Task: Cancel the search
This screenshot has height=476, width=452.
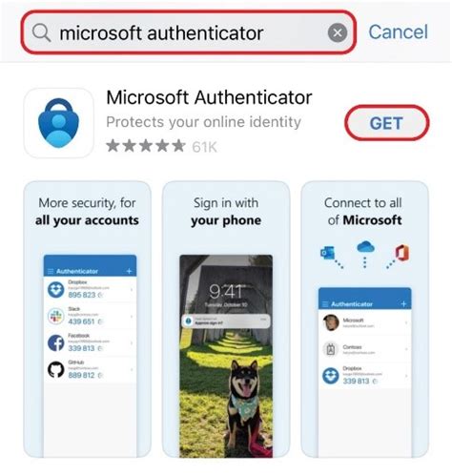Action: click(398, 32)
